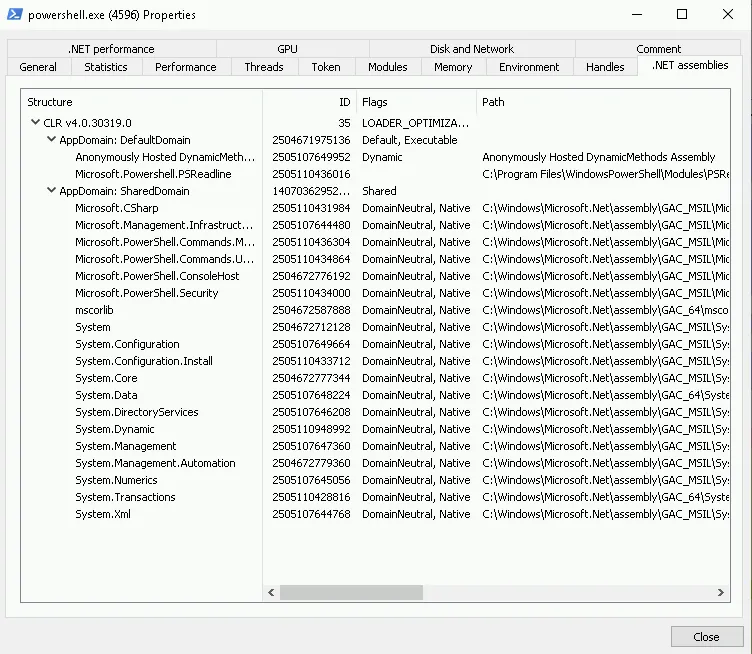Click the PowerShell icon in title bar
752x654 pixels.
14,14
